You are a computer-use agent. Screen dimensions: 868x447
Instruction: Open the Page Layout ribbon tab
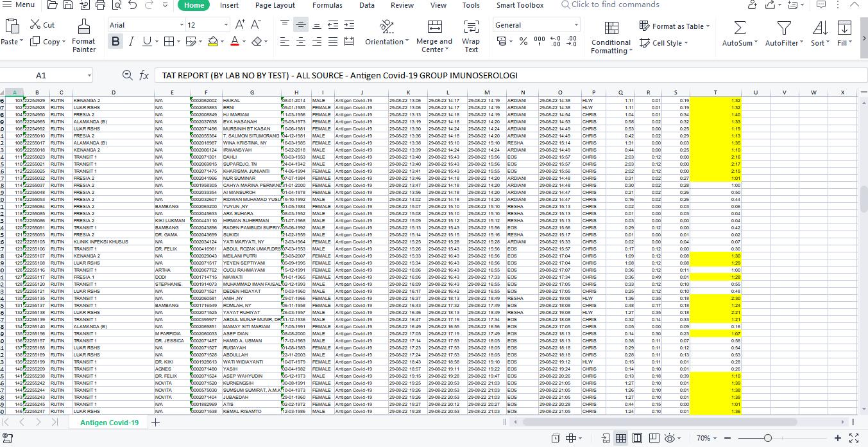[x=275, y=5]
